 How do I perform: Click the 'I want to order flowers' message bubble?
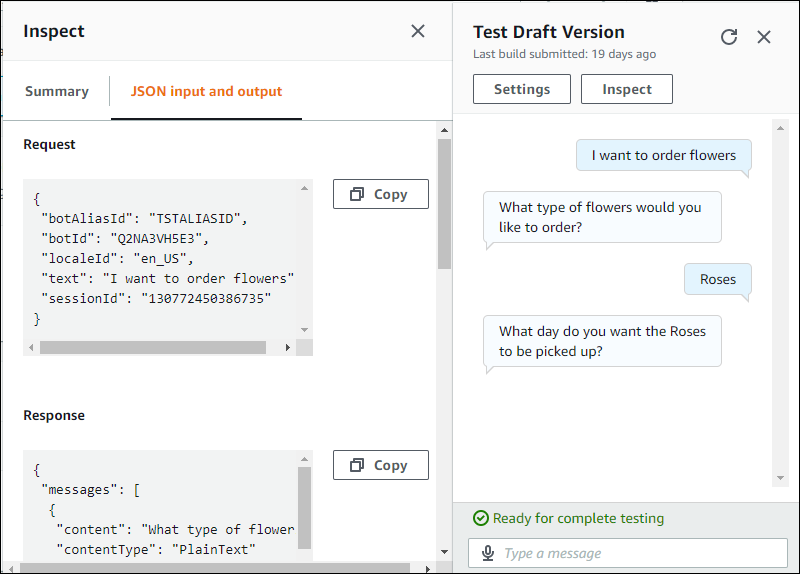point(663,155)
